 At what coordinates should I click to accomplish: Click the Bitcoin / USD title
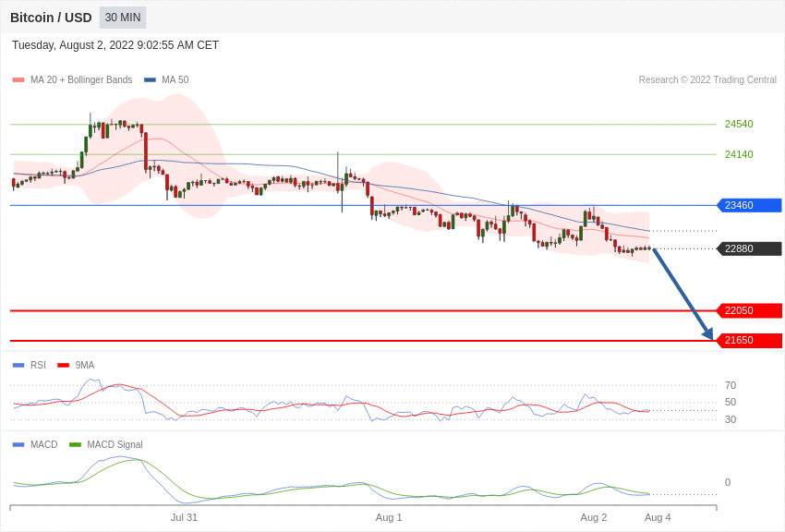pyautogui.click(x=51, y=18)
